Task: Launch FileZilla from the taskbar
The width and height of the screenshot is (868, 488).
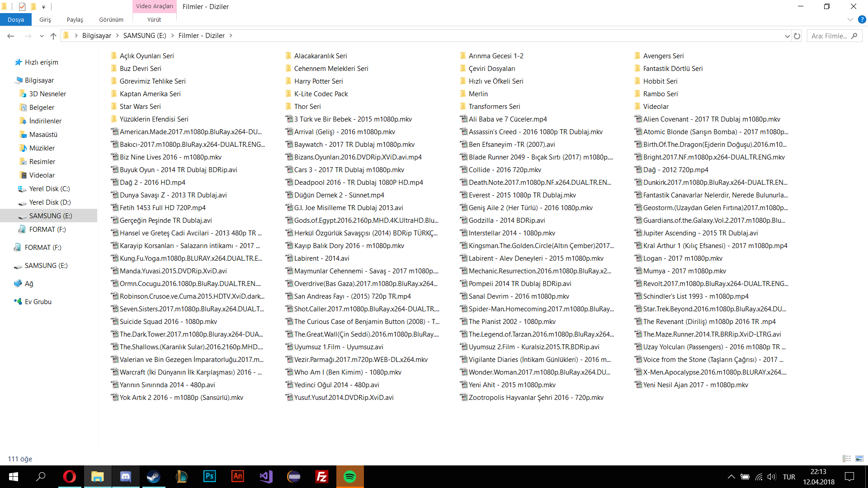Action: tap(321, 477)
